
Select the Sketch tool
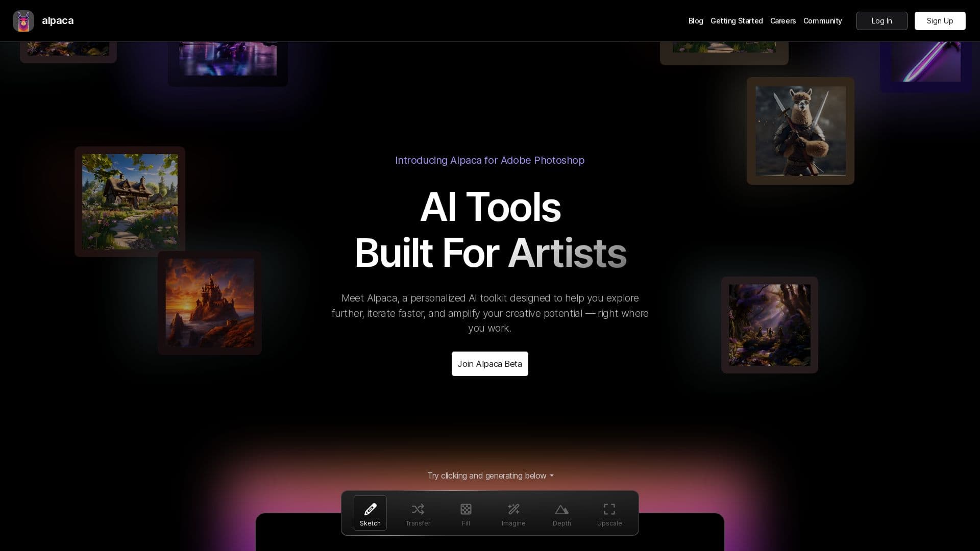[370, 513]
